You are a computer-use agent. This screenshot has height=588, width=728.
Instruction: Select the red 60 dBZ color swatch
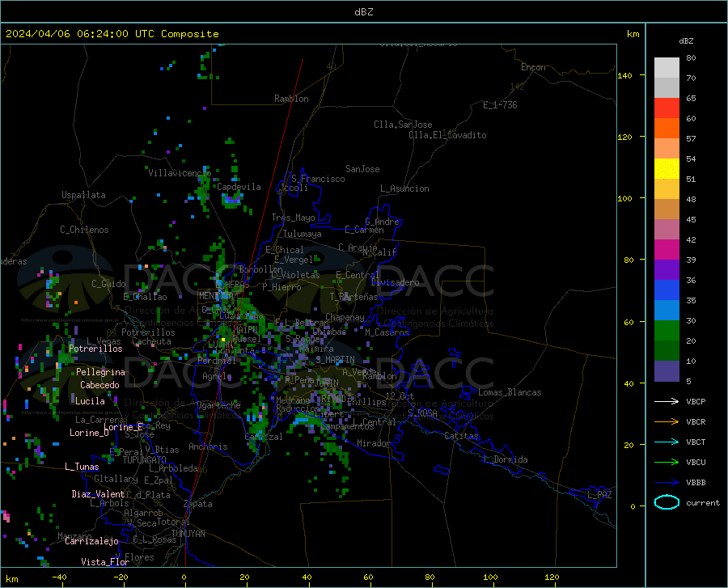667,108
